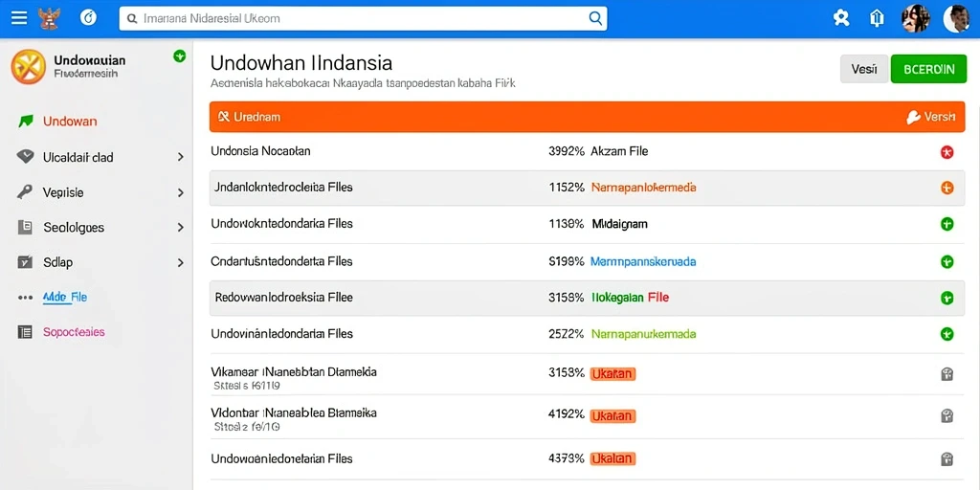Click the gray Vesii button
Viewport: 980px width, 490px height.
pos(864,69)
